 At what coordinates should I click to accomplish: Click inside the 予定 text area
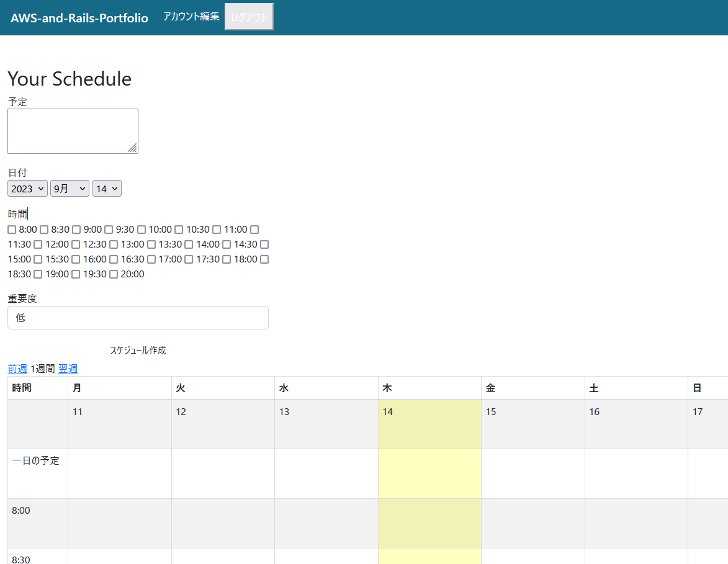73,130
